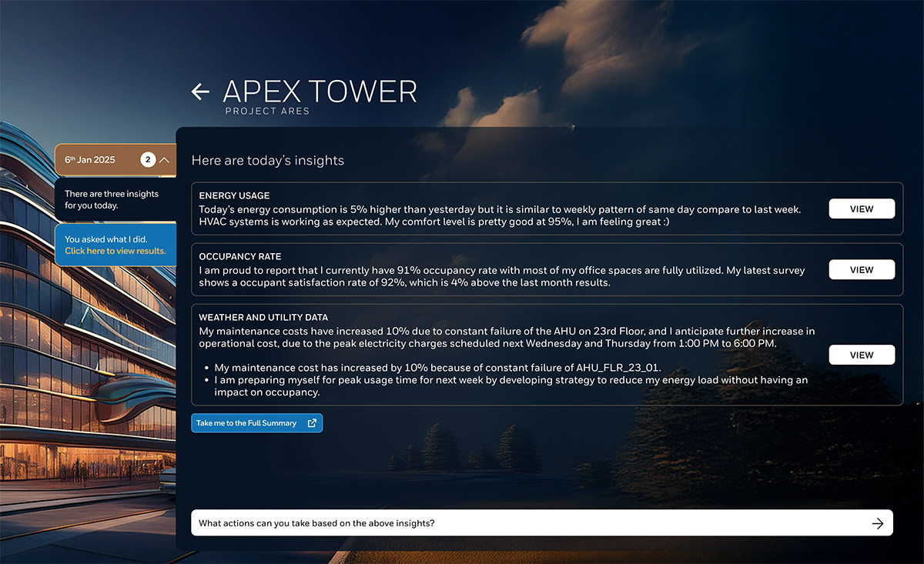Image resolution: width=924 pixels, height=564 pixels.
Task: Select the 6th Jan 2025 date tab
Action: coord(90,160)
